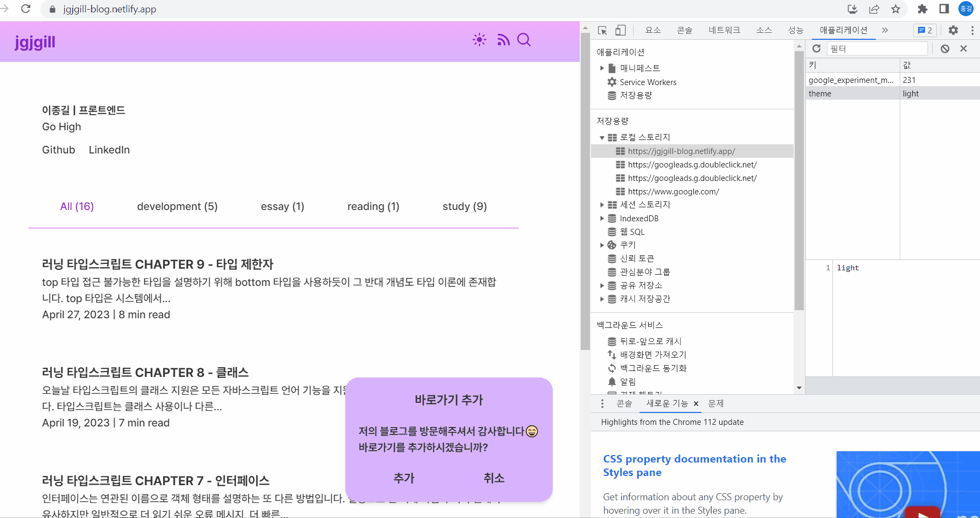
Task: Open the browser extensions puzzle icon
Action: (922, 9)
